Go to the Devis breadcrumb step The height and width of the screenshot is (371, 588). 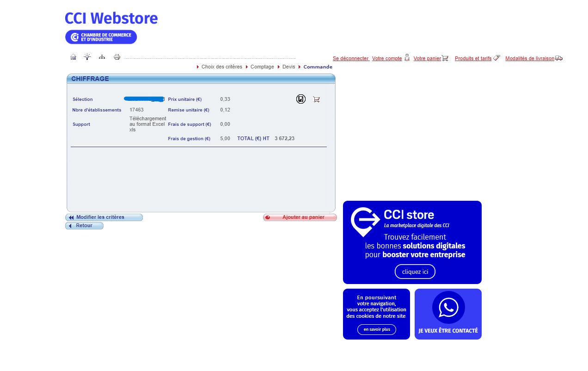(288, 67)
